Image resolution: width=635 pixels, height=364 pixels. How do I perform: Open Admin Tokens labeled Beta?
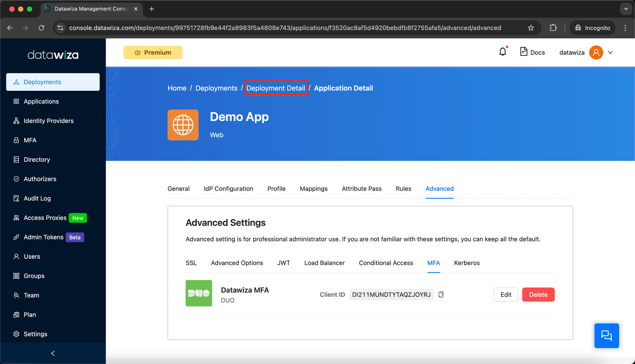53,237
